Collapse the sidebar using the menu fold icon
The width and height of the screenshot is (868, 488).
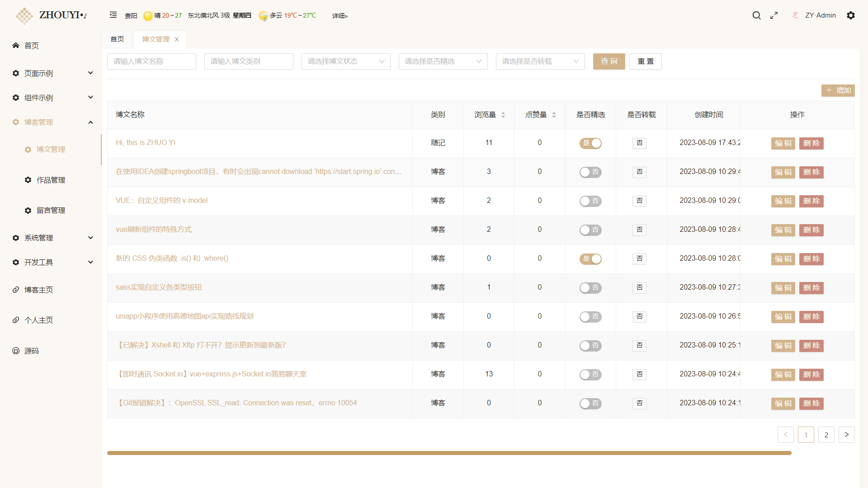[x=113, y=15]
